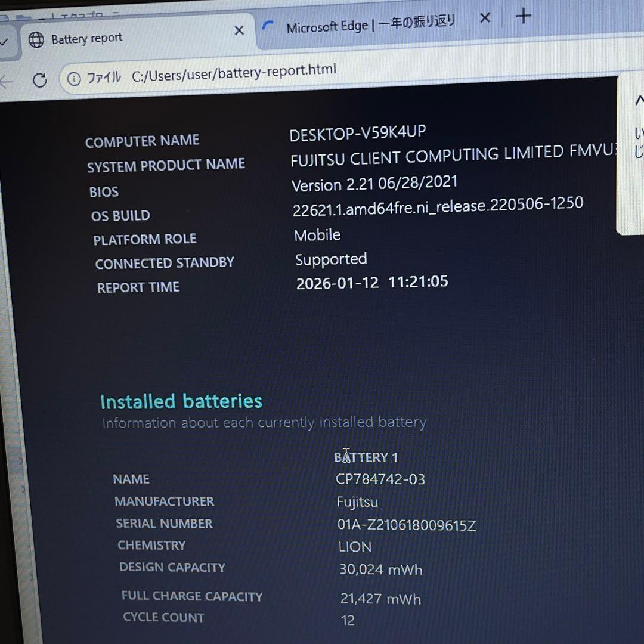The image size is (644, 644).
Task: Click the Installed batteries heading
Action: coord(181,401)
